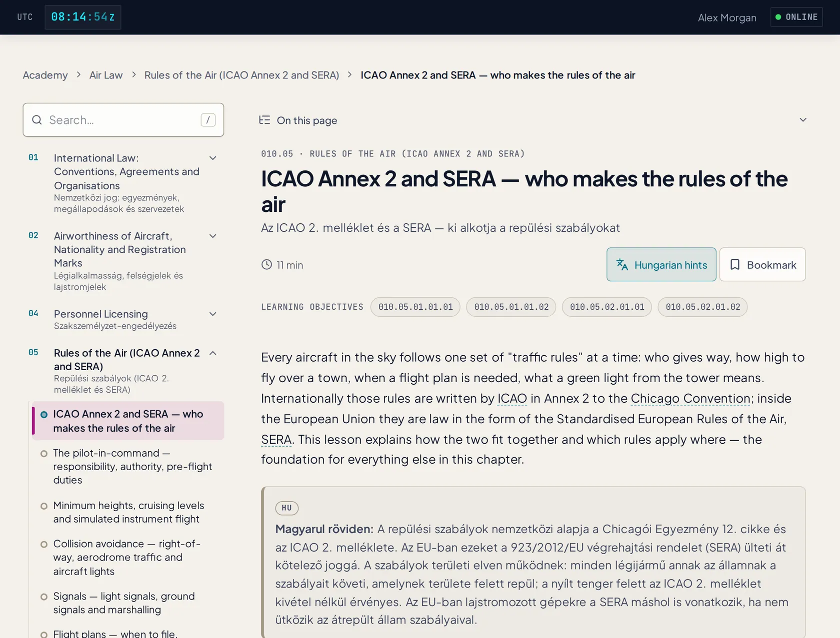This screenshot has height=638, width=840.
Task: Click the Personnel Licensing chapter title
Action: coord(101,314)
